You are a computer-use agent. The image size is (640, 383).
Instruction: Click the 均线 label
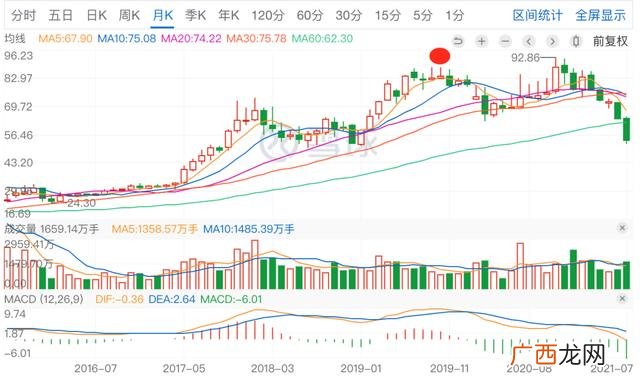[x=15, y=39]
